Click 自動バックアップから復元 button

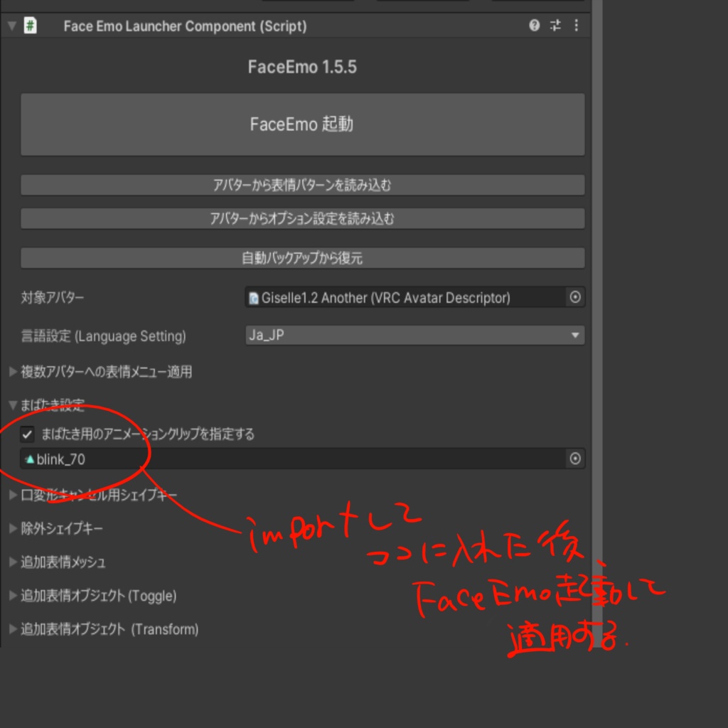(x=302, y=257)
